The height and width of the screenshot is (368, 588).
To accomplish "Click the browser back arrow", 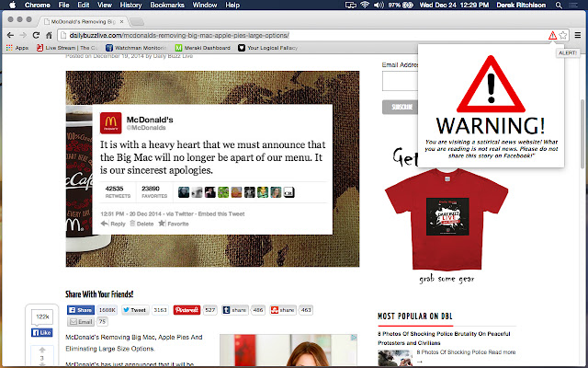I will coord(10,35).
